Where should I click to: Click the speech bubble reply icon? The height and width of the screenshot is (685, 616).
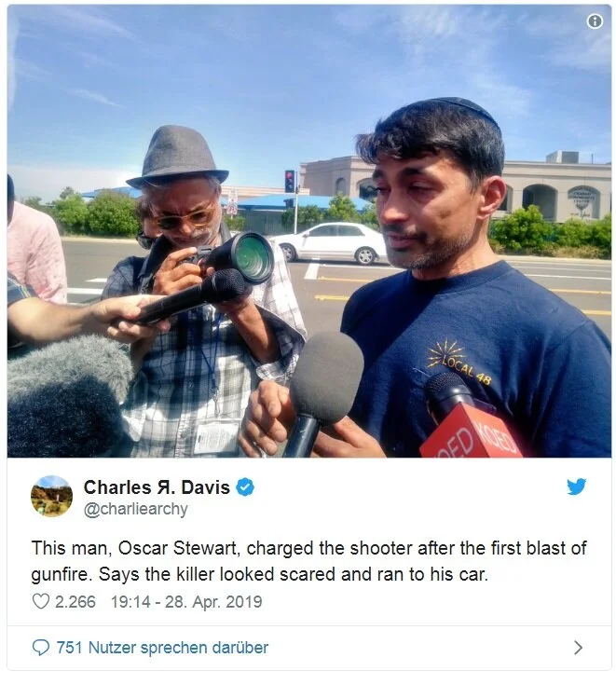pos(41,648)
